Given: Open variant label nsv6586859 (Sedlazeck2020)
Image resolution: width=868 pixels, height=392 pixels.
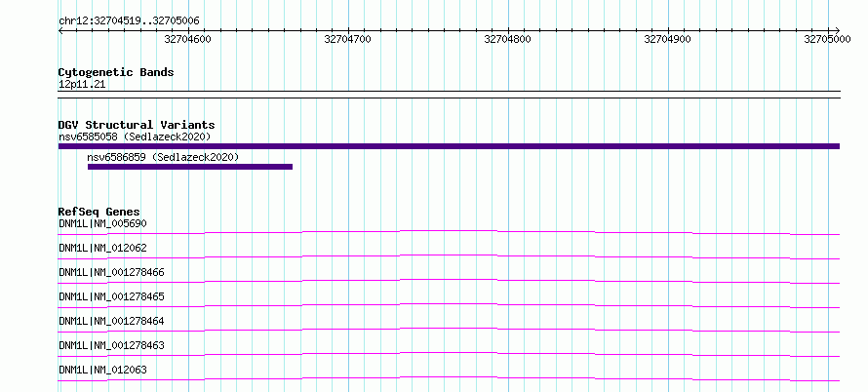Looking at the screenshot, I should coord(163,158).
